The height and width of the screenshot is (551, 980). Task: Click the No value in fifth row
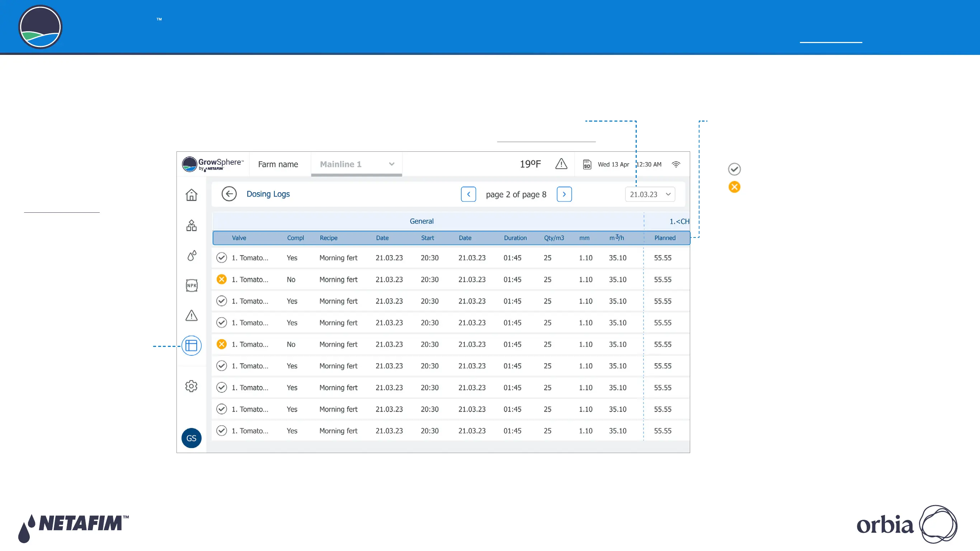[x=291, y=344]
